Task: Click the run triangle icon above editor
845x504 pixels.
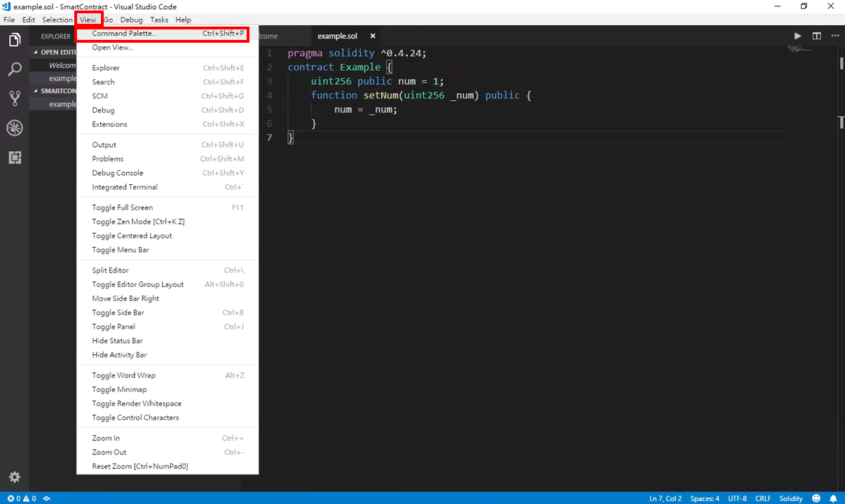Action: point(797,36)
